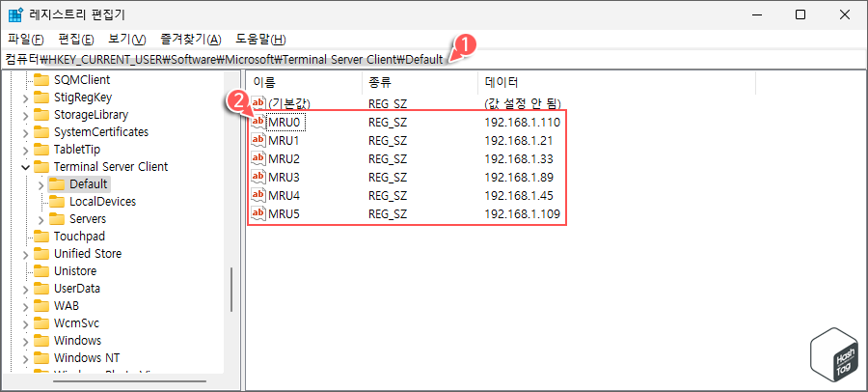Expand the SystemCertificates key

point(25,132)
